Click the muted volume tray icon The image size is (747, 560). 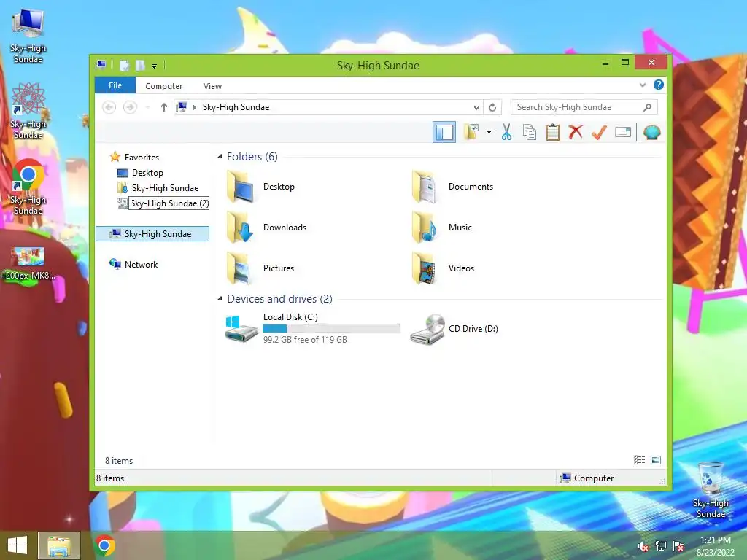point(643,546)
